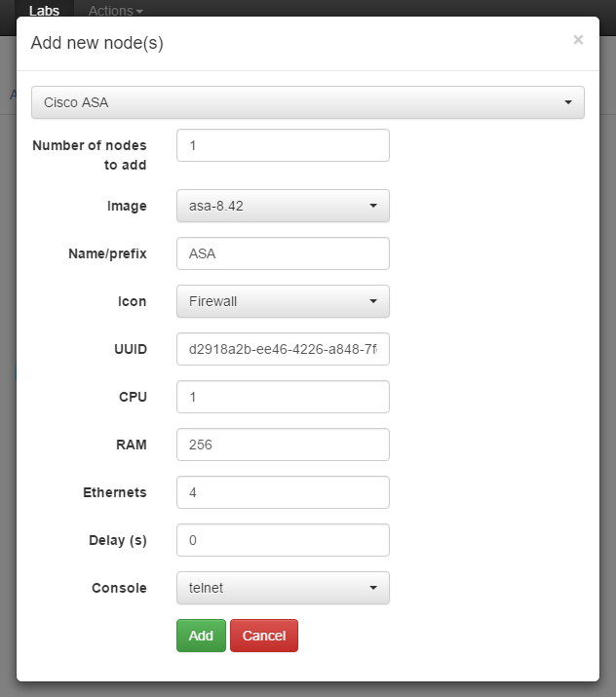
Task: Focus the Ethernets field showing 4
Action: pyautogui.click(x=283, y=492)
